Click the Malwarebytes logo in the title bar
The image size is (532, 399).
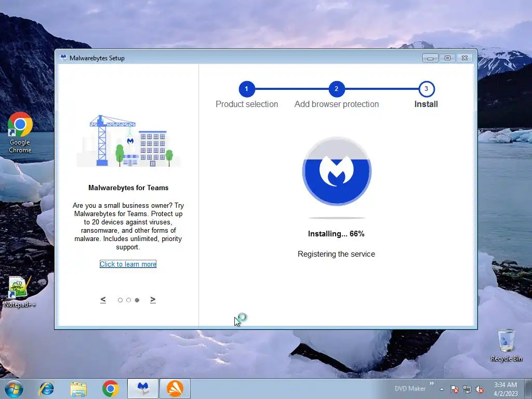(63, 58)
